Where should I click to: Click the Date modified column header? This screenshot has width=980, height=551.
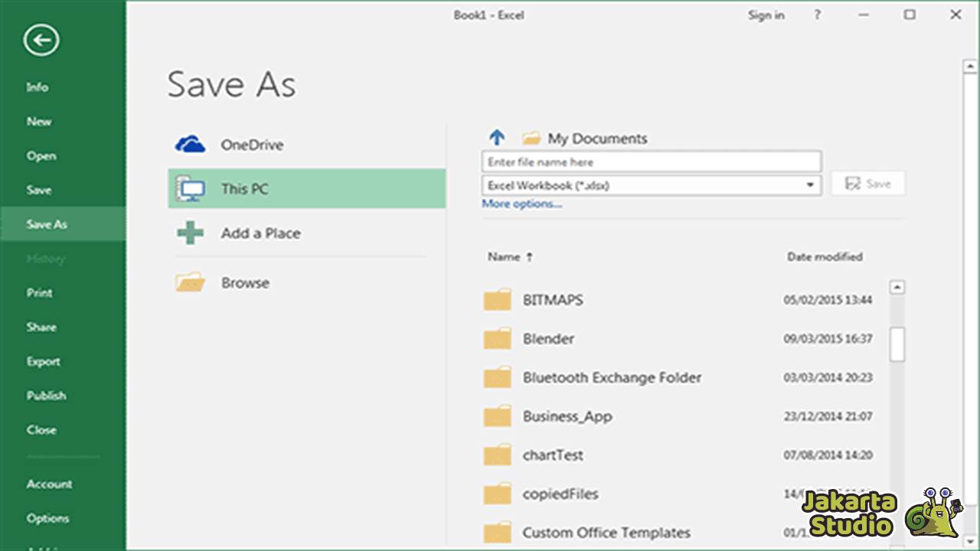[x=825, y=257]
